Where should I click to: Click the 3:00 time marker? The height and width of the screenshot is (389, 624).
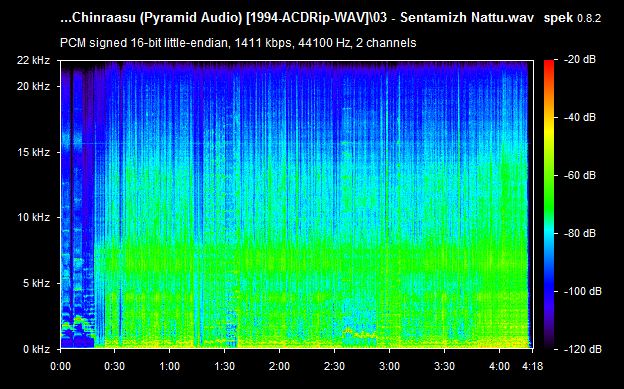point(389,366)
